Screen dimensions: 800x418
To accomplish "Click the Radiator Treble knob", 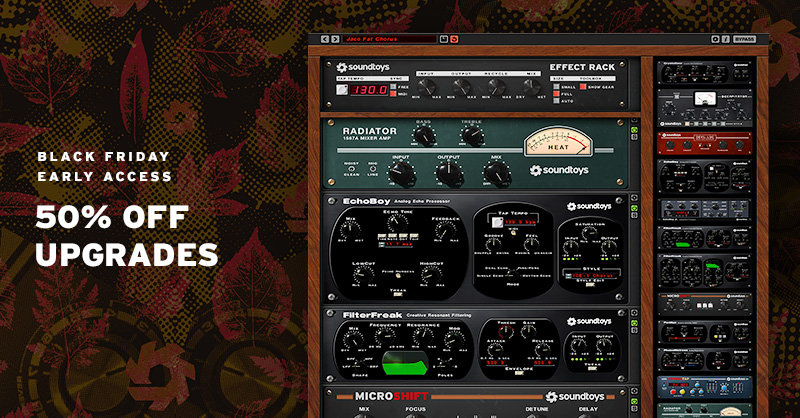I will tap(471, 136).
